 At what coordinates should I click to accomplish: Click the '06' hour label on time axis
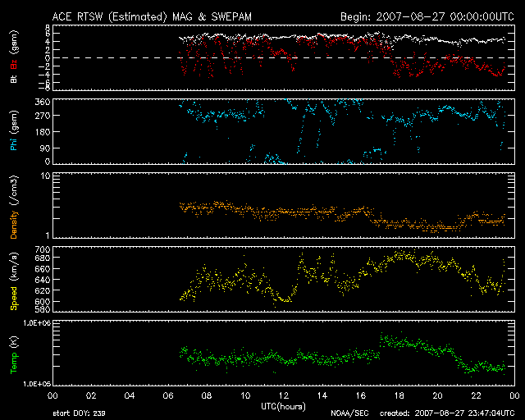(168, 396)
